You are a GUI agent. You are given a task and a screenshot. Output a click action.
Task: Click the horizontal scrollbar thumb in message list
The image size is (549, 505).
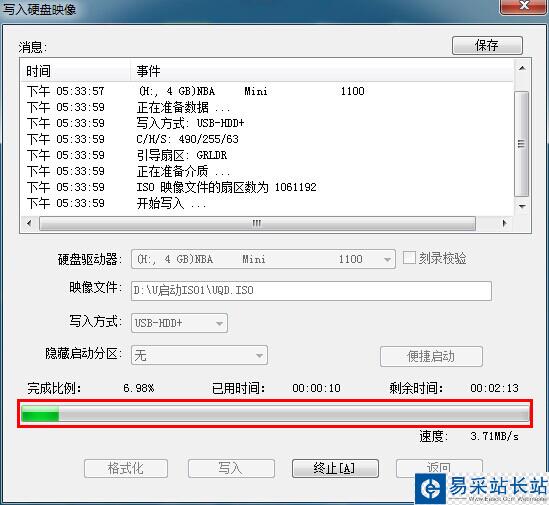pos(257,223)
